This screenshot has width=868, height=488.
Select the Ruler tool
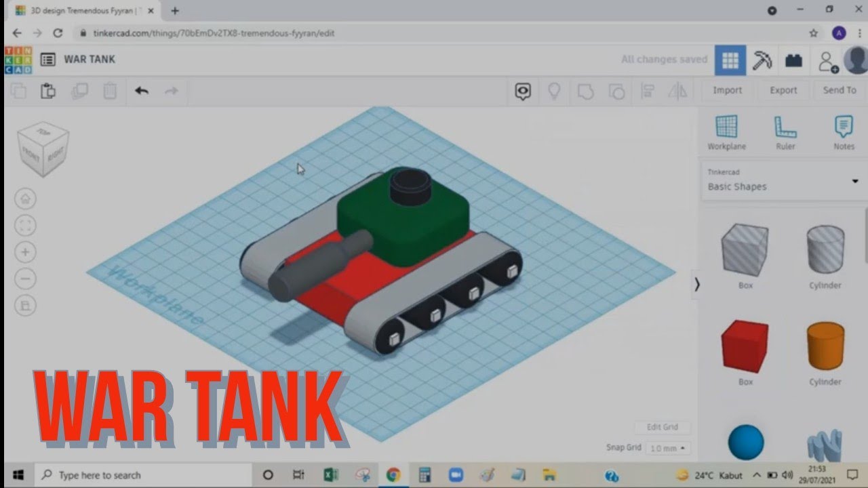785,132
